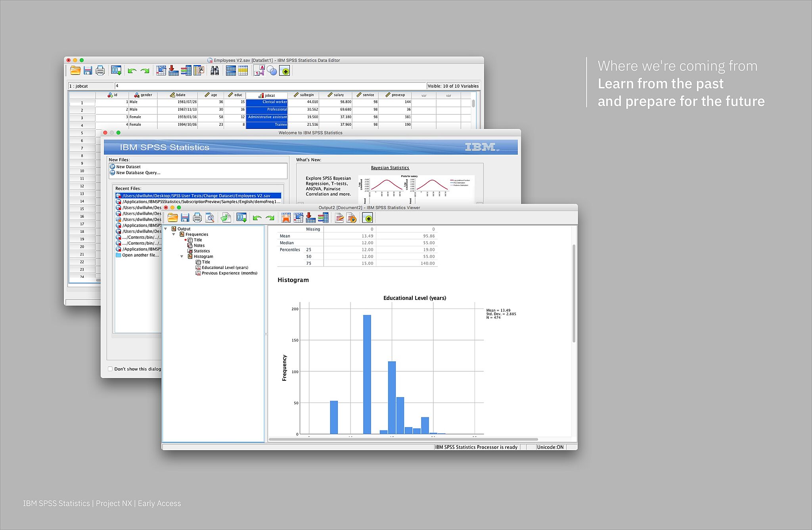The height and width of the screenshot is (530, 812).
Task: Click the Go to Case icon in Data Editor toolbar
Action: (x=161, y=71)
